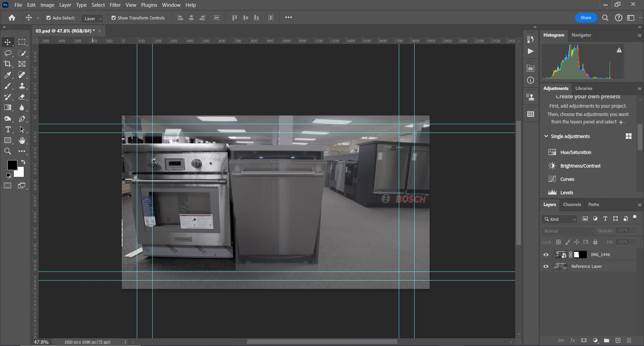
Task: Click the black foreground color swatch
Action: click(x=12, y=165)
